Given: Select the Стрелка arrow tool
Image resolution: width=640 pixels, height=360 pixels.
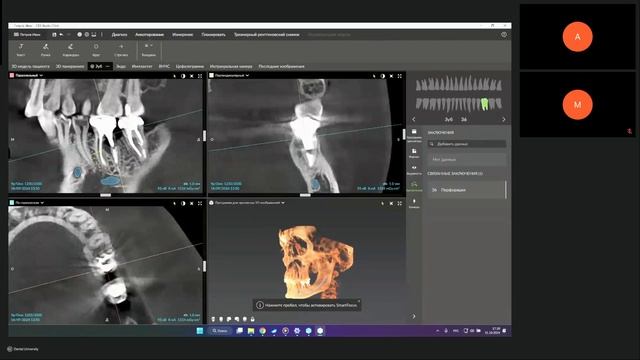Looking at the screenshot, I should [121, 50].
